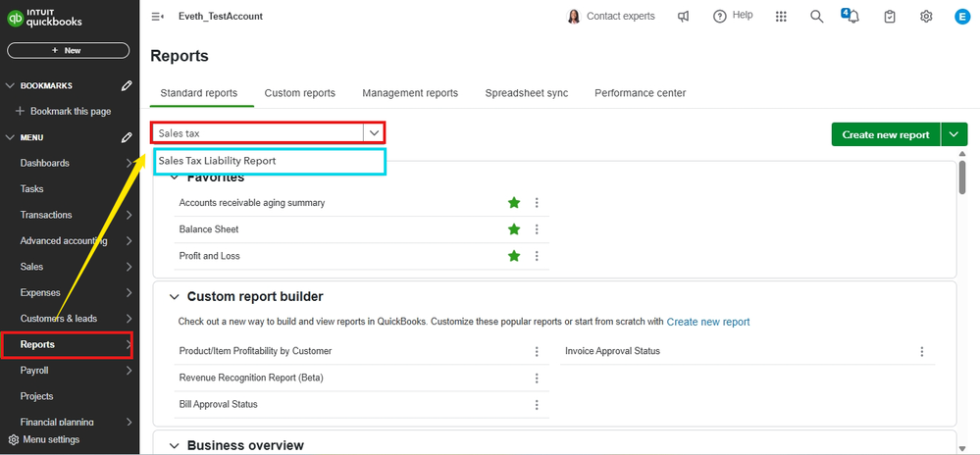980x455 pixels.
Task: Open the Management reports tab
Action: click(409, 93)
